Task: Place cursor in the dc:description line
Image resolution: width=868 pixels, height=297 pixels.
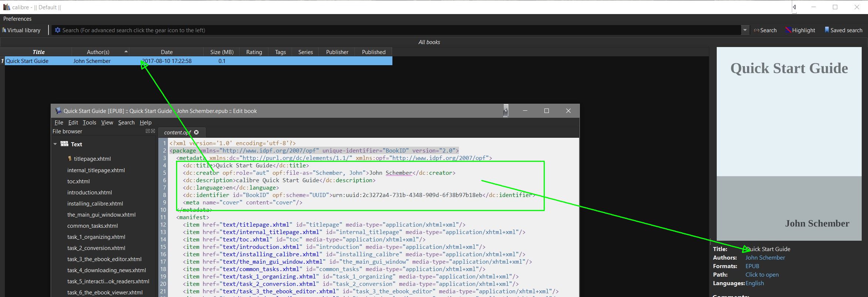Action: [x=279, y=180]
